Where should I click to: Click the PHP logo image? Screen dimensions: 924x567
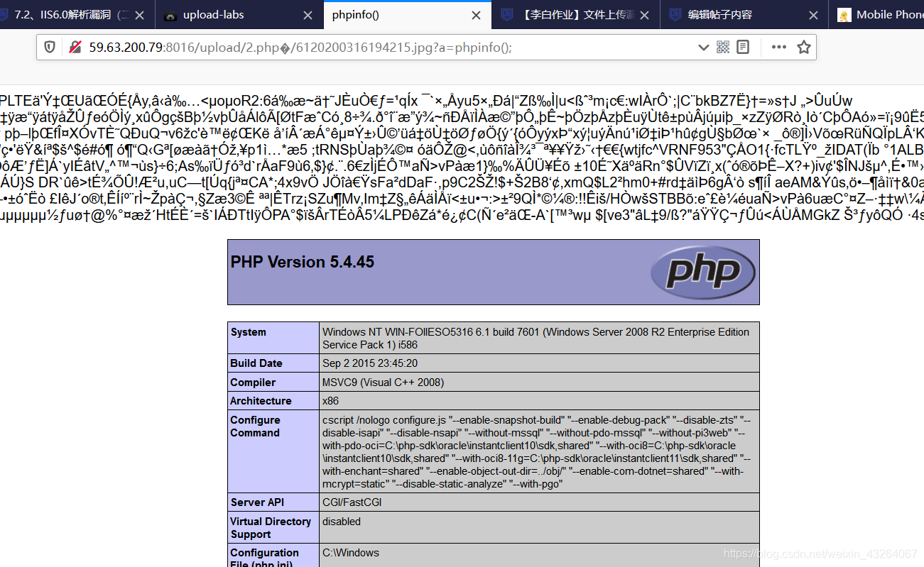coord(702,272)
